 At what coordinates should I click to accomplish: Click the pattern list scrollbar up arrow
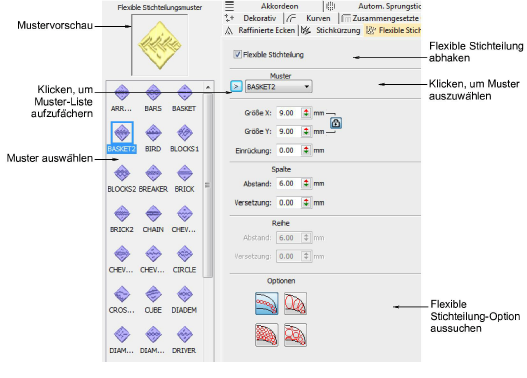coord(208,87)
